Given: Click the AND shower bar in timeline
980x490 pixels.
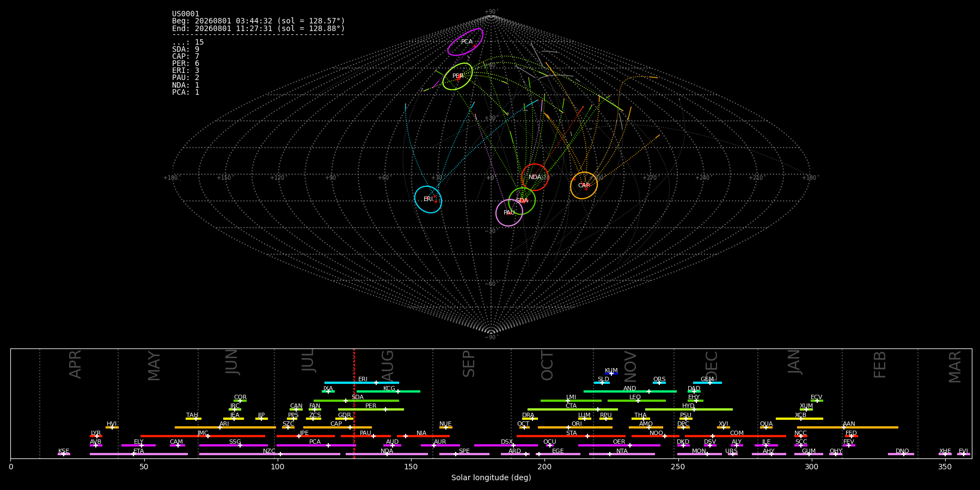Looking at the screenshot, I should [630, 391].
